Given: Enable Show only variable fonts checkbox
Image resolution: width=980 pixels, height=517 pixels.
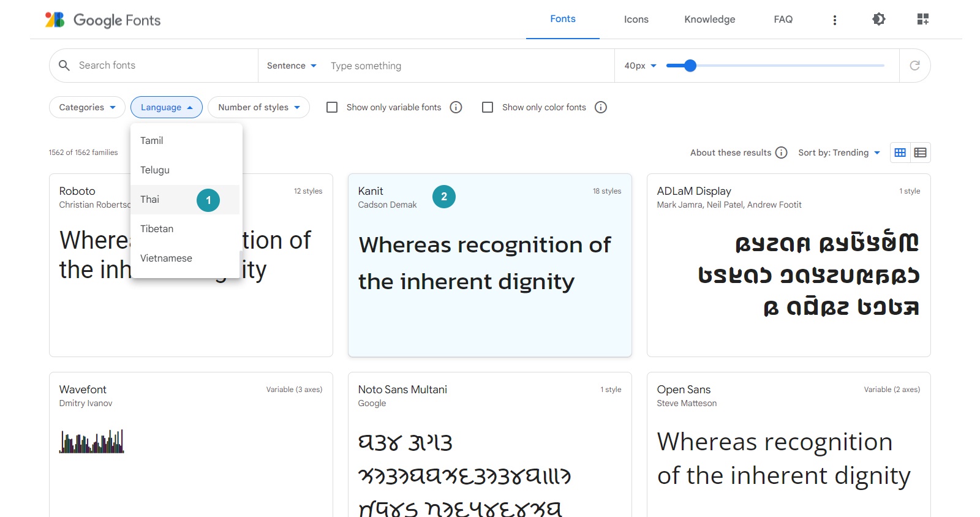Looking at the screenshot, I should [x=332, y=107].
